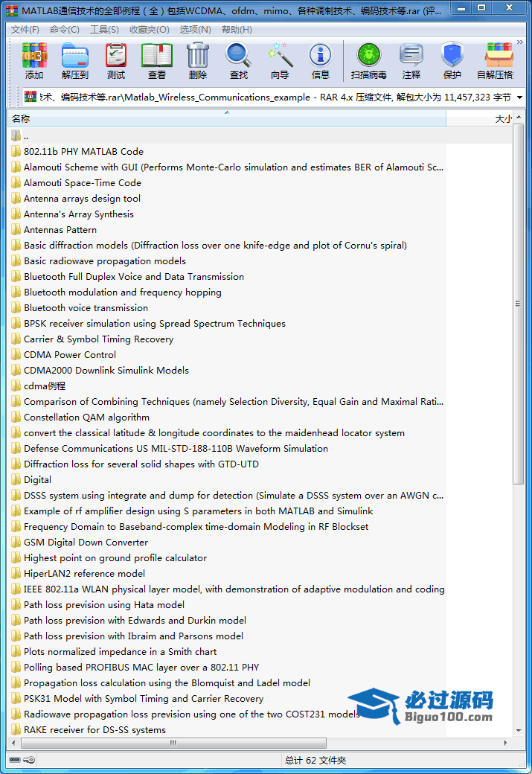Select the parent folder '..' row
The width and height of the screenshot is (532, 774).
[x=260, y=135]
